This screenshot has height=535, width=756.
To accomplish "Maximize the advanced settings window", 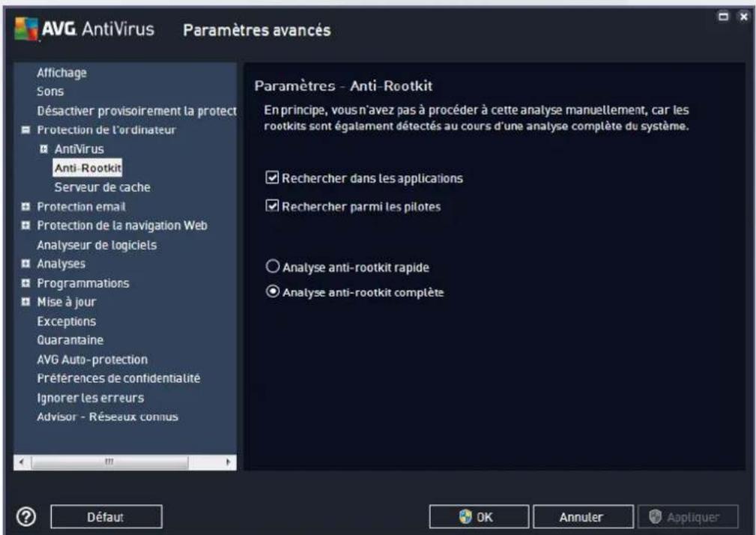I will coord(723,16).
